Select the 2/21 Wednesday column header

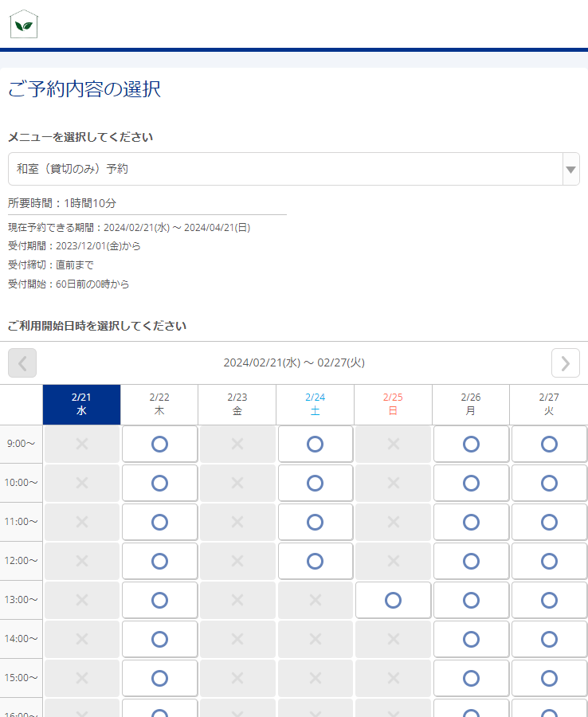point(81,405)
